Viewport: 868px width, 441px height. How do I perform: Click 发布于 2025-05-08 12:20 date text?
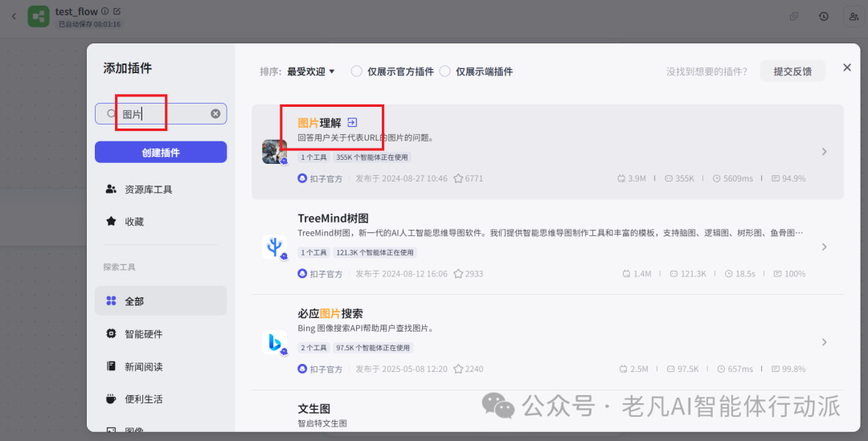point(401,369)
